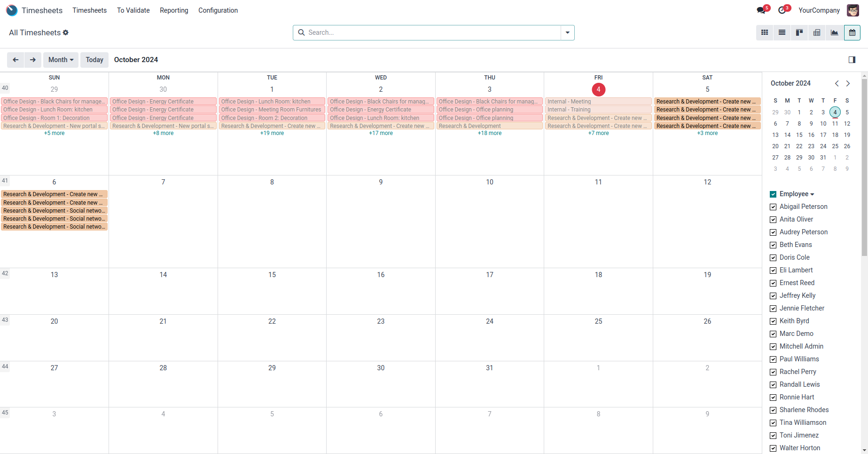868x454 pixels.
Task: Open the pivot table view
Action: (x=817, y=32)
